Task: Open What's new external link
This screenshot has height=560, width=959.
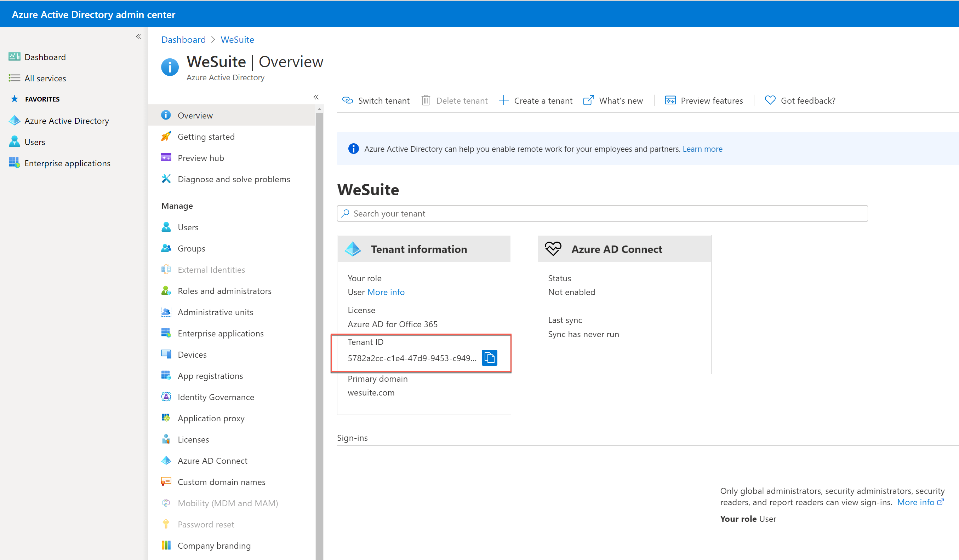Action: coord(613,100)
